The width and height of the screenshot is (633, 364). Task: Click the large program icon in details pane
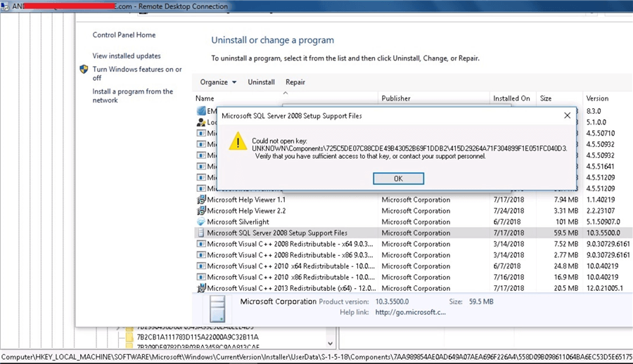coord(217,308)
